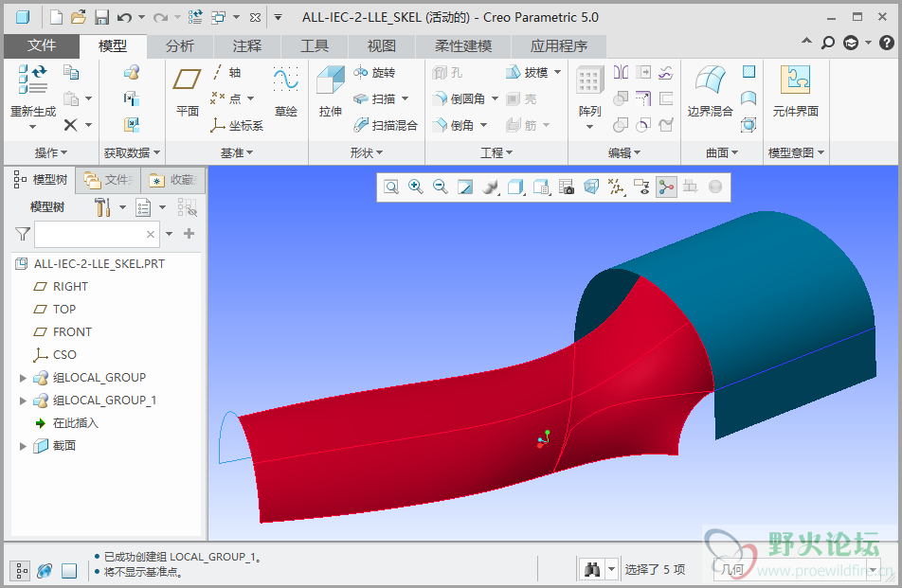This screenshot has height=588, width=902.
Task: Click the Refit zoom icon in graphics toolbar
Action: [391, 187]
